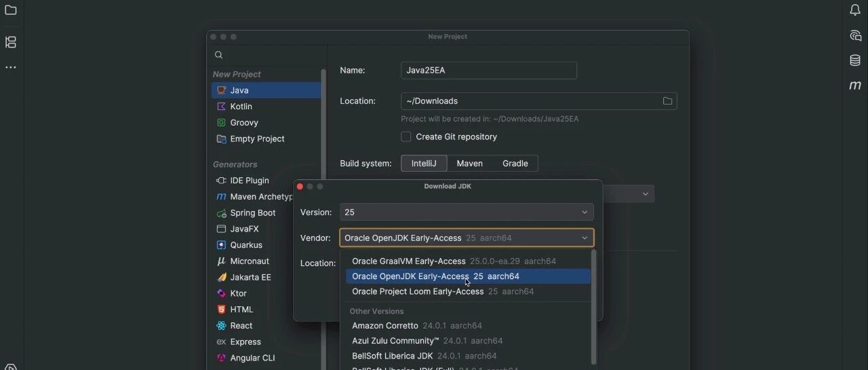Click the search icon in New Project
Screen dimensions: 868x370
[218, 55]
